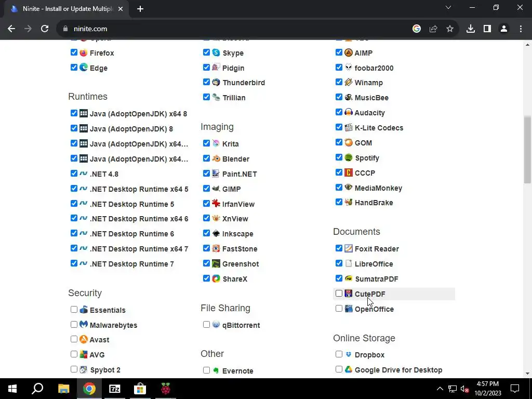The height and width of the screenshot is (399, 532).
Task: Click the Evernote elephant icon
Action: point(216,370)
